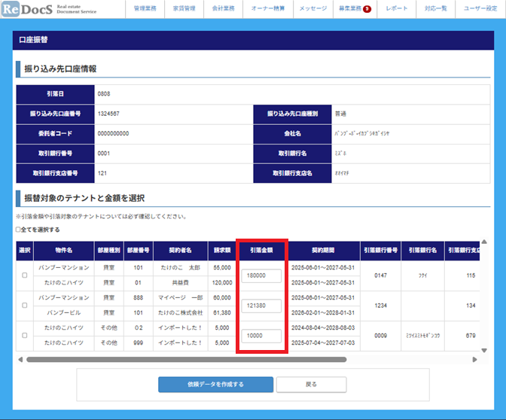The width and height of the screenshot is (506, 420).
Task: Click the 振替対象のテナントと金額を選択 heading
Action: 84,198
